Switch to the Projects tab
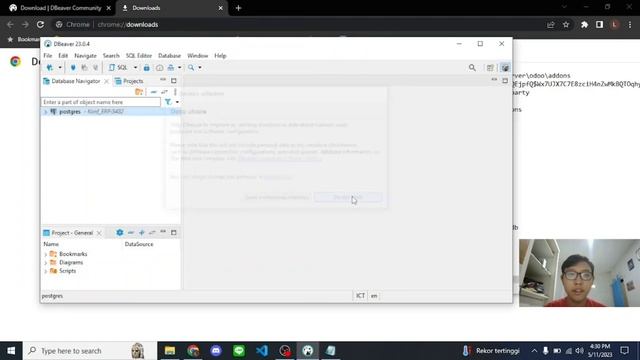The image size is (640, 360). 129,81
